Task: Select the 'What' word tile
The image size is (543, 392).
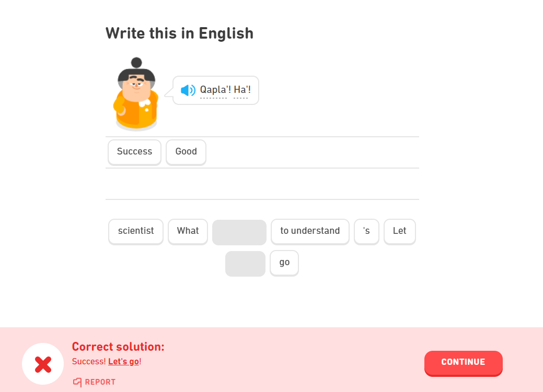Action: [188, 231]
